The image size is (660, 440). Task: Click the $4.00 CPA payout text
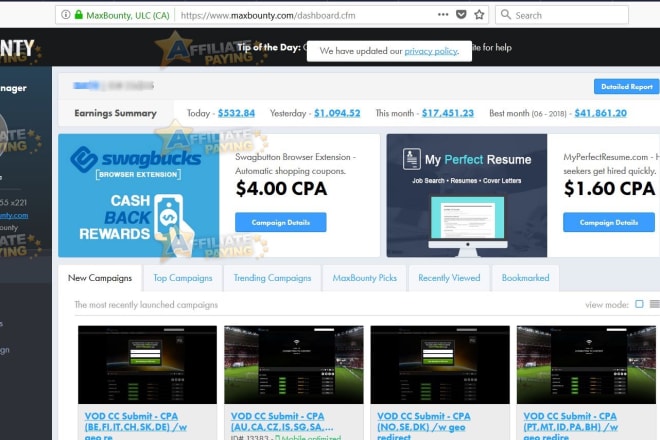tap(281, 188)
